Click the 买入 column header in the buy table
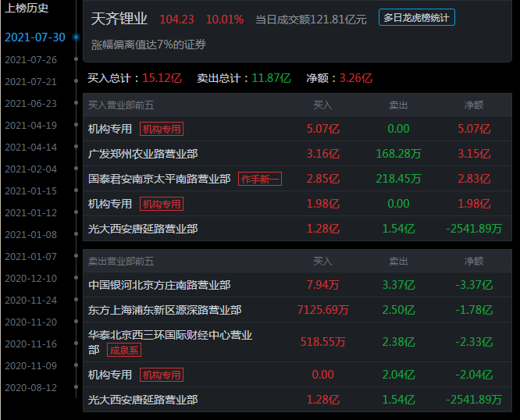Screen dimensions: 520x420 click(322, 105)
